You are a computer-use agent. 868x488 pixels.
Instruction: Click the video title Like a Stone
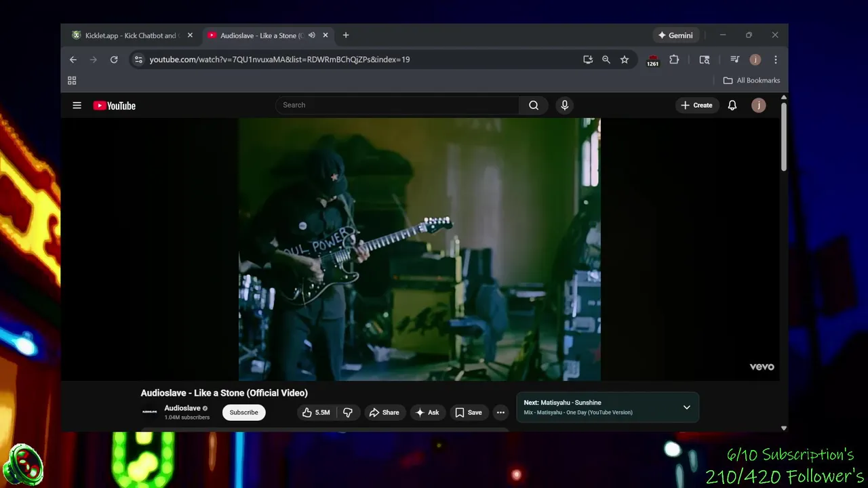[x=224, y=393]
